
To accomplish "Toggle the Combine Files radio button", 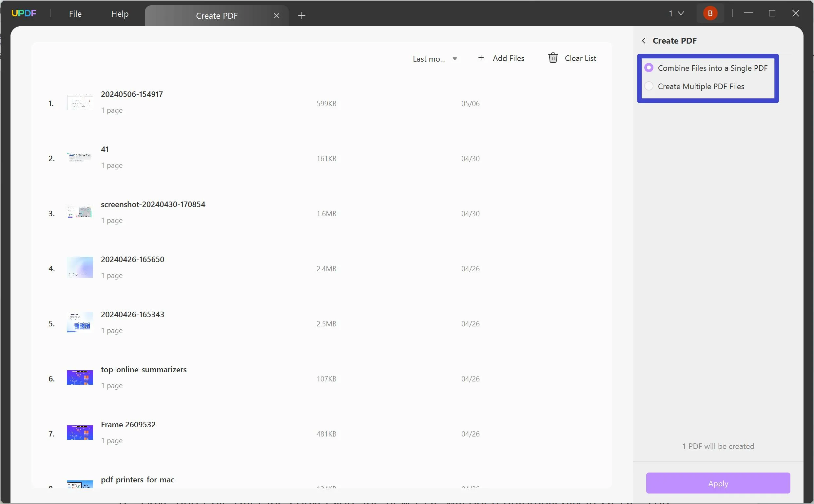I will click(x=649, y=68).
